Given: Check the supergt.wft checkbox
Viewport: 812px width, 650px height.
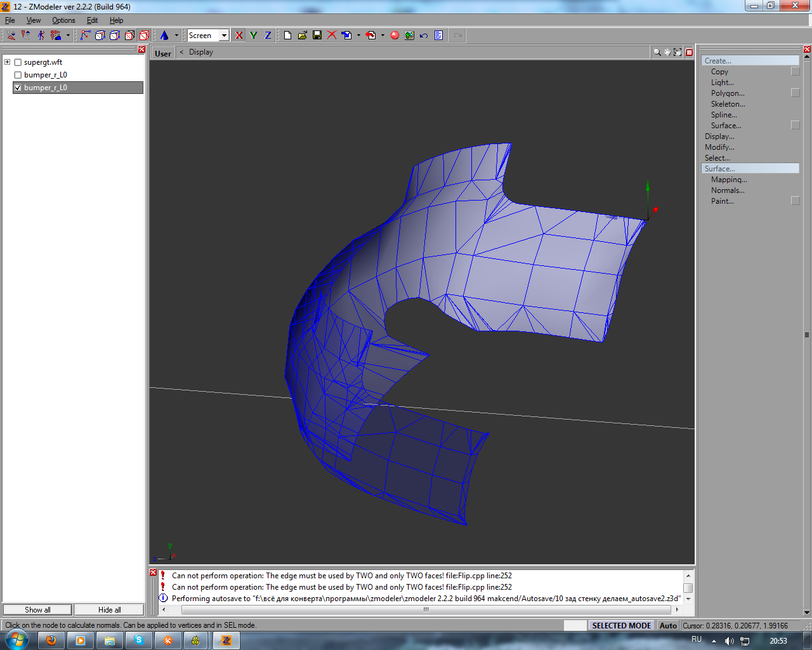Looking at the screenshot, I should pos(18,62).
